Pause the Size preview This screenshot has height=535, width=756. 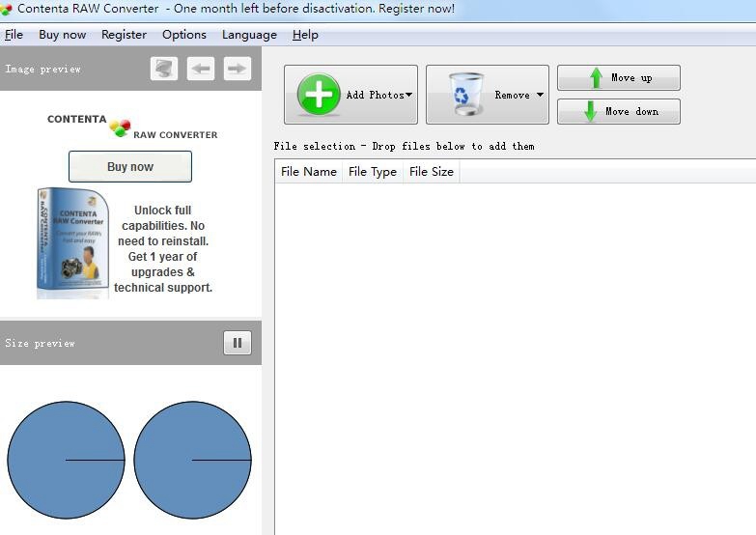(x=238, y=343)
